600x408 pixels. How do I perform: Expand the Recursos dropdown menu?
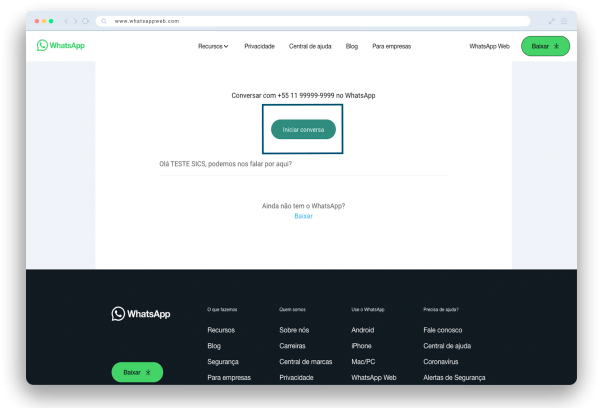tap(213, 46)
